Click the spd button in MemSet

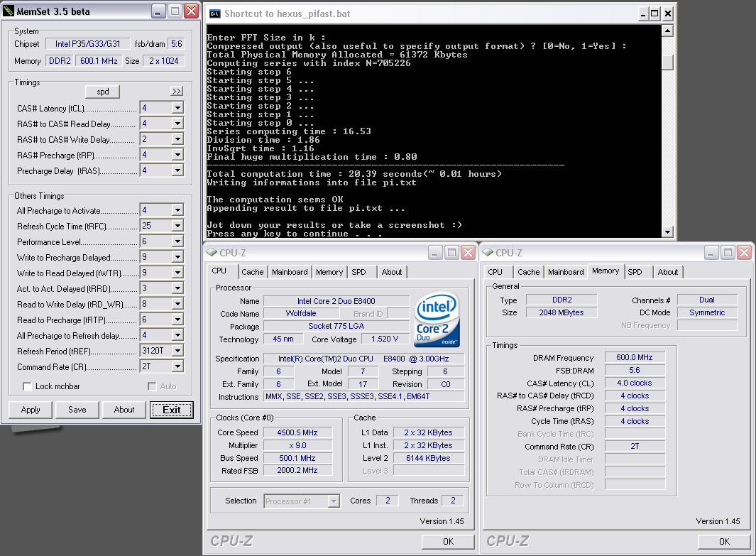[x=103, y=92]
